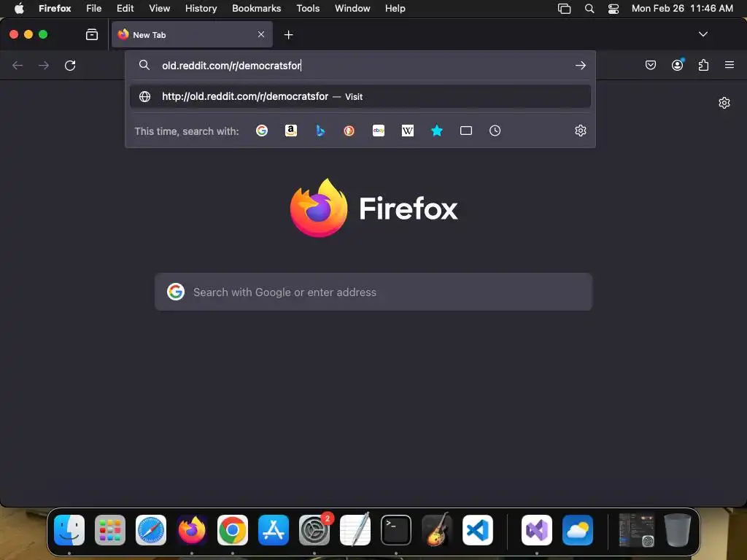
Task: Search in History clock icon
Action: pos(495,131)
